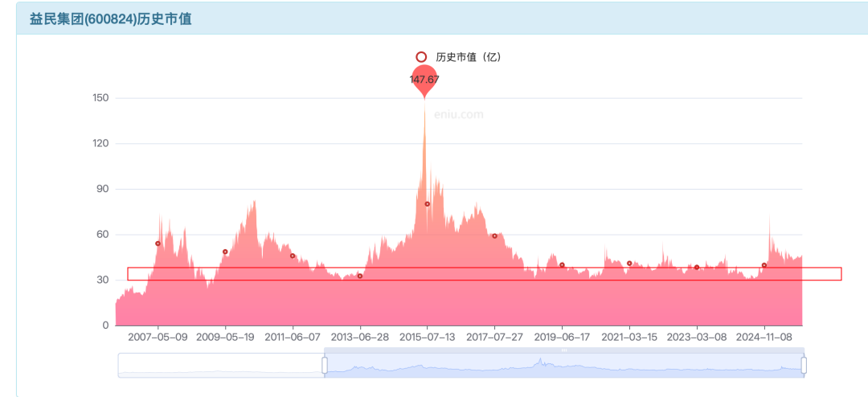Select the 2021-03-15 data point marker

pos(629,263)
